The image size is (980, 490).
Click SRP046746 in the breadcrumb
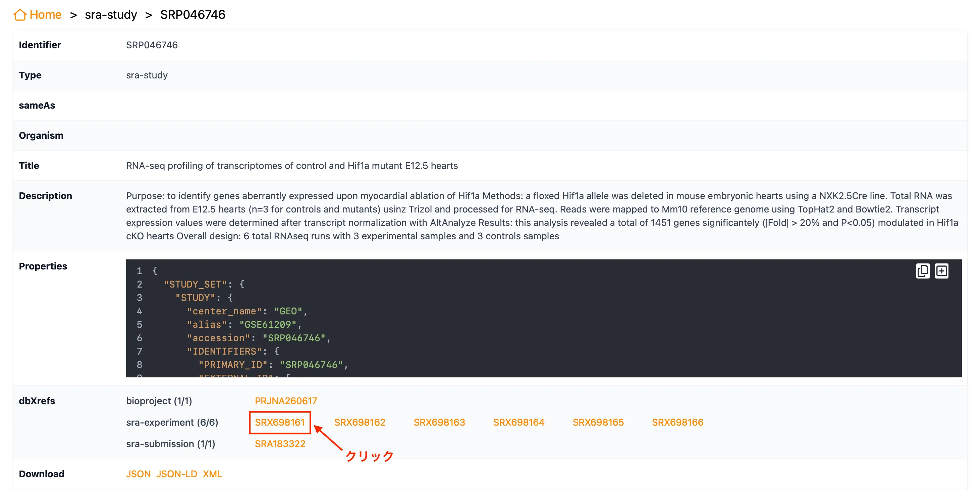click(193, 15)
